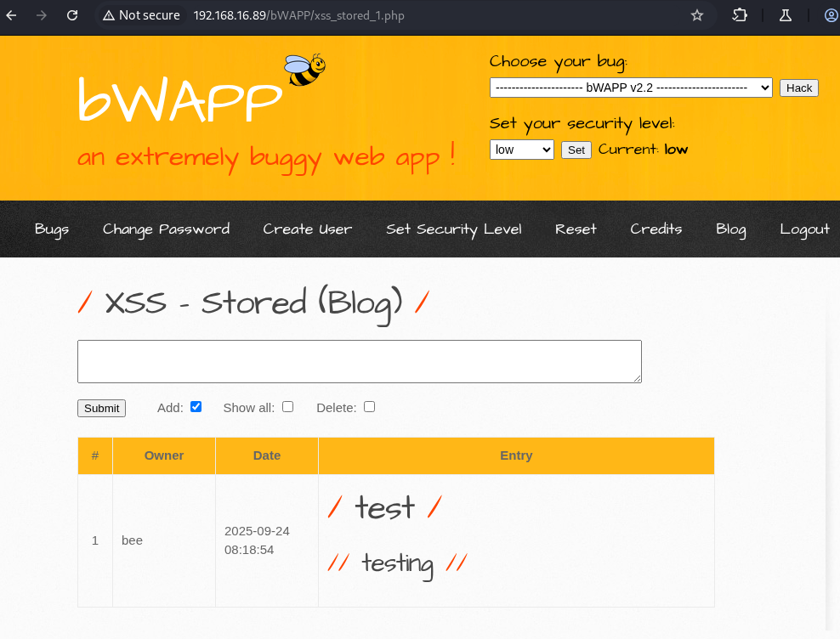Open the security level low dropdown
Screen dimensions: 840x639
coord(521,150)
